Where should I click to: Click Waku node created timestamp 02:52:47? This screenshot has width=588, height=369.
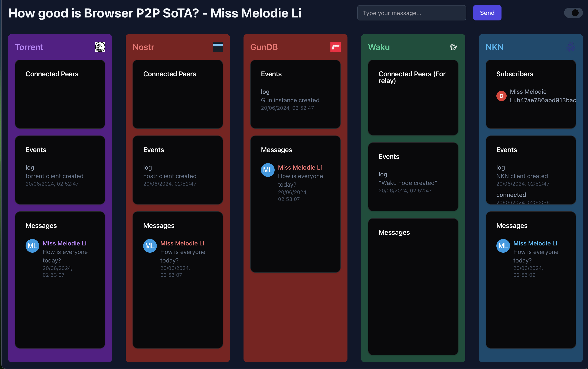point(405,191)
